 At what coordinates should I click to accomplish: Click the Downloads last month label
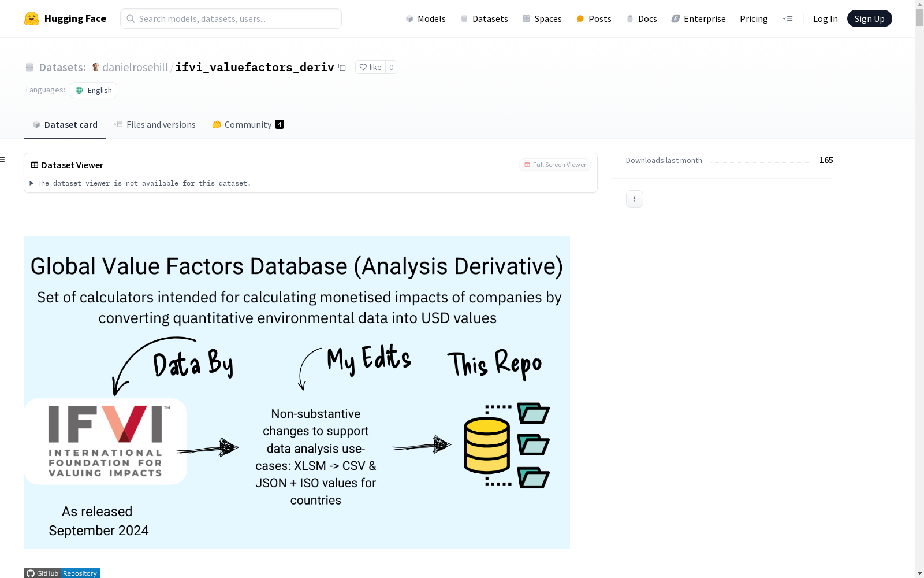click(x=664, y=160)
